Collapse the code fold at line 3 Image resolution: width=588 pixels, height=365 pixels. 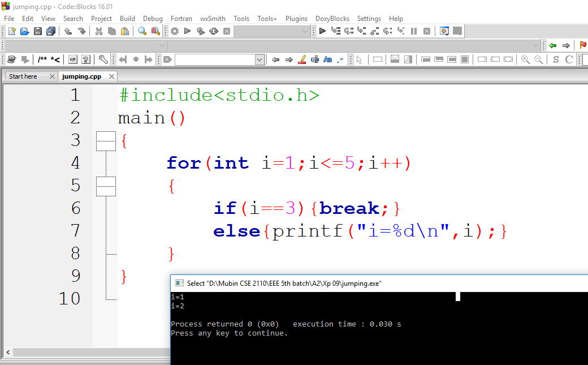pos(106,141)
